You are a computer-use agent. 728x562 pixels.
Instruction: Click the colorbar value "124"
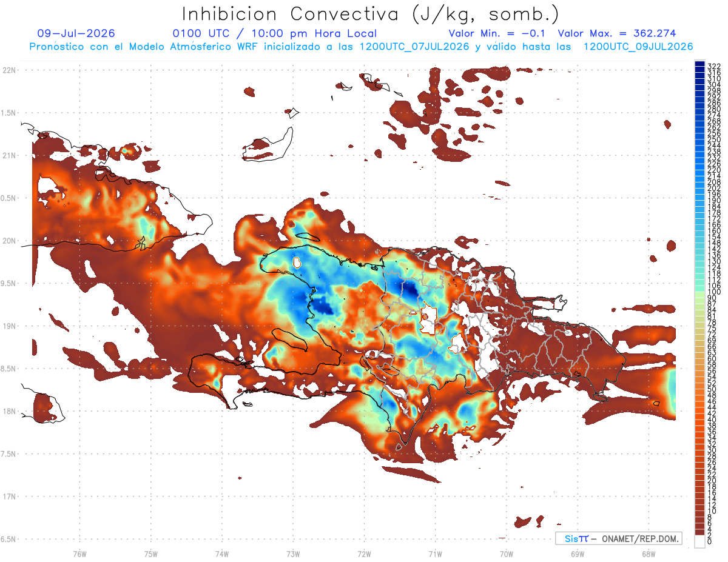pos(714,267)
